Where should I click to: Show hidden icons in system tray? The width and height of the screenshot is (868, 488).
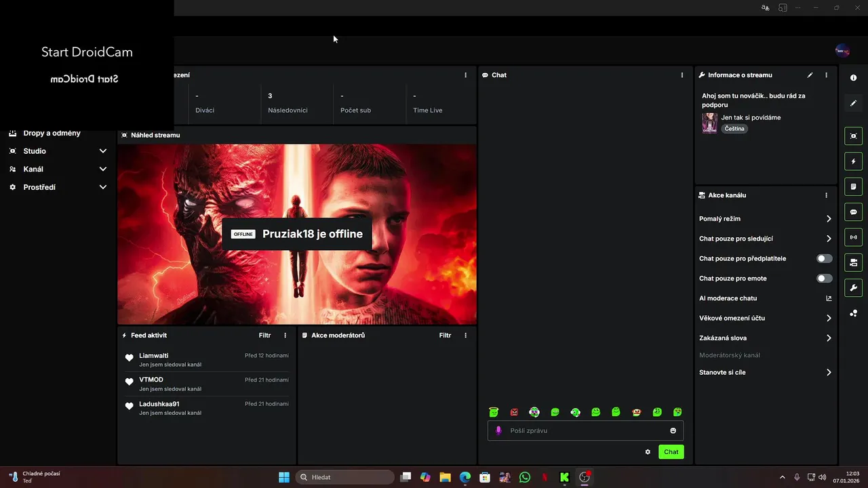(782, 477)
